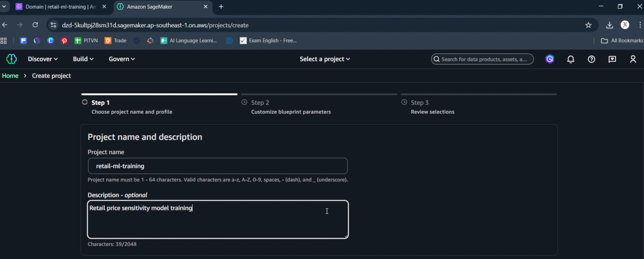View site information icon in address bar

(53, 25)
